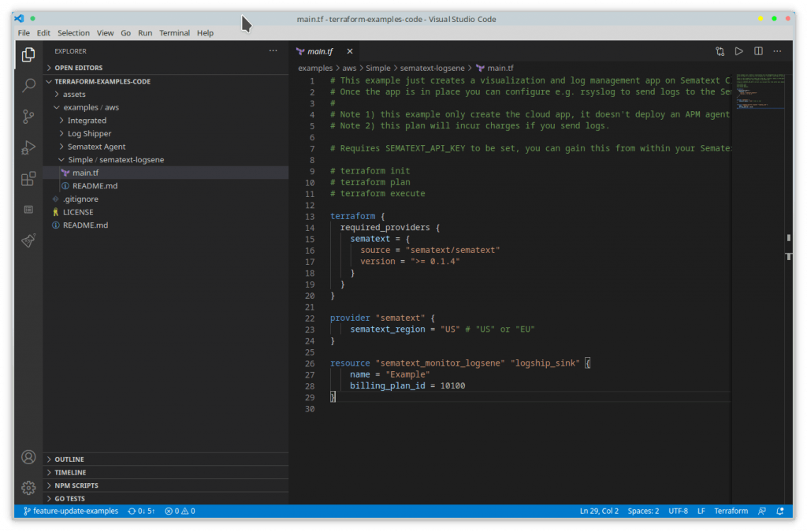Open the Selection menu
Viewport: 807px width, 532px height.
point(73,33)
